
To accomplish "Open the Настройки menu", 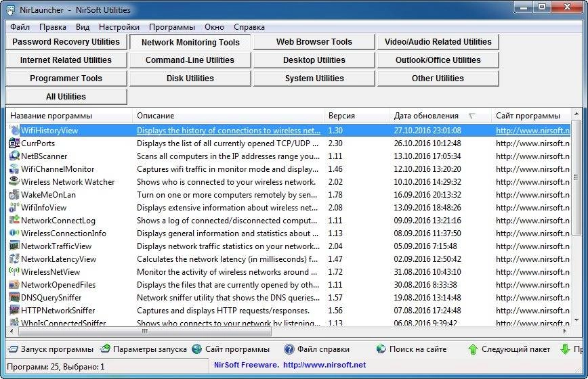I will [x=119, y=27].
